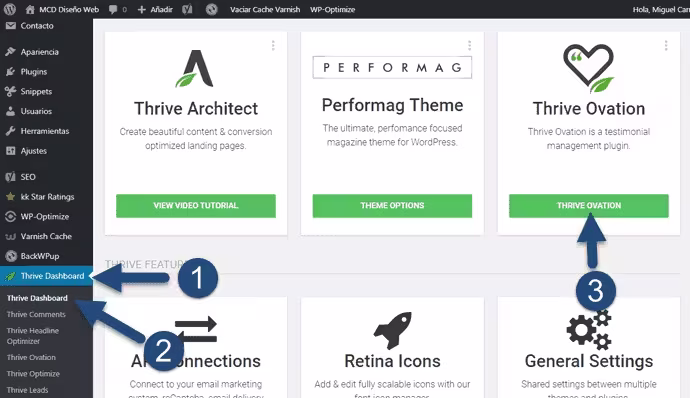
Task: Click the Yoast SEO icon in admin bar
Action: click(187, 9)
